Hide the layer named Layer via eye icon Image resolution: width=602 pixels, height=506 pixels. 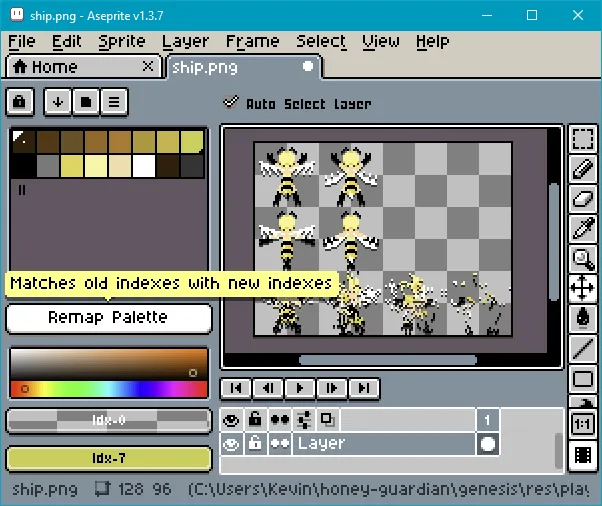231,444
